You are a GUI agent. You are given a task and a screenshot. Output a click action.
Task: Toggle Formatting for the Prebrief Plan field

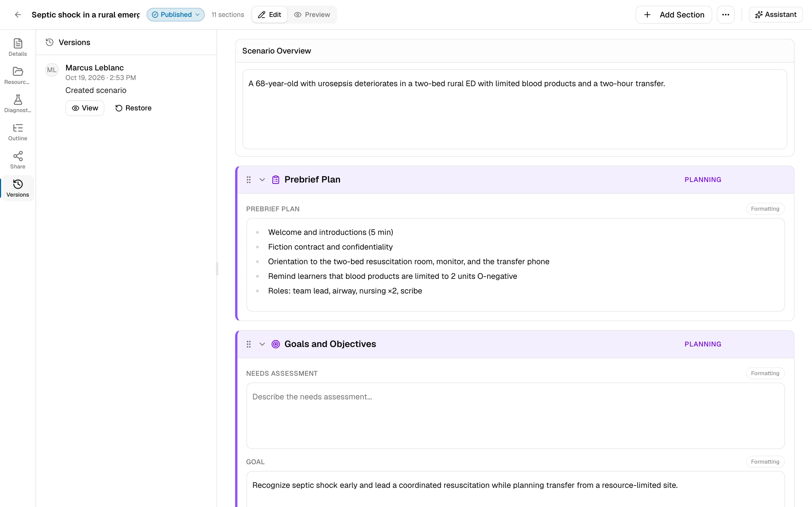coord(765,208)
